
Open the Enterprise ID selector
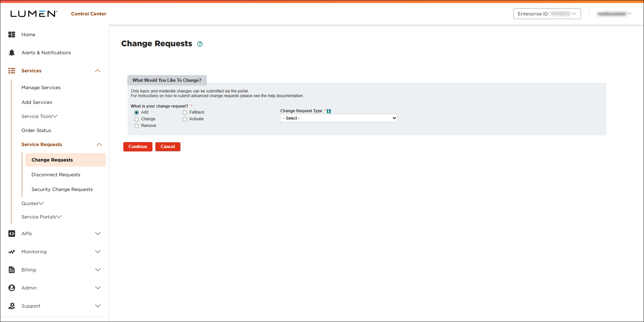547,14
